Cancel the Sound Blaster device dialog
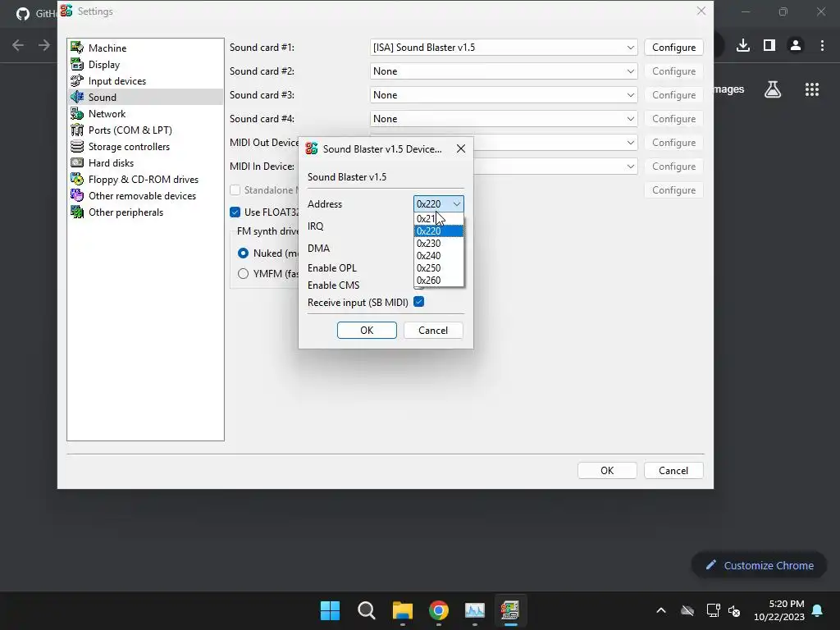This screenshot has height=630, width=840. tap(433, 331)
